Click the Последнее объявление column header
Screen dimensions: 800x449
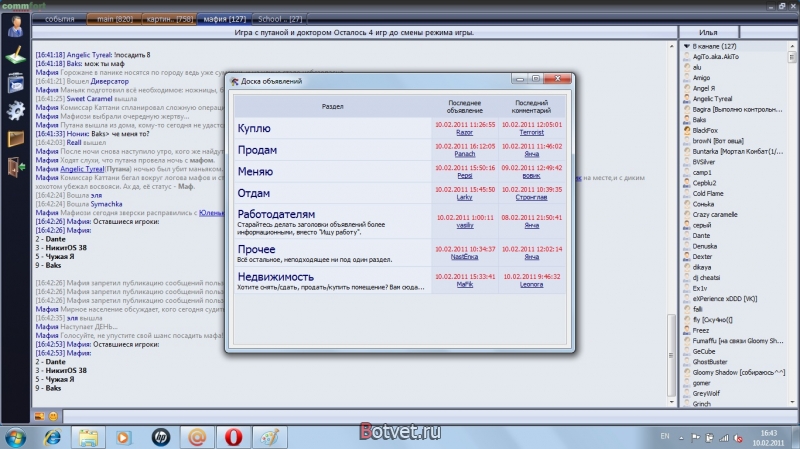(x=464, y=107)
